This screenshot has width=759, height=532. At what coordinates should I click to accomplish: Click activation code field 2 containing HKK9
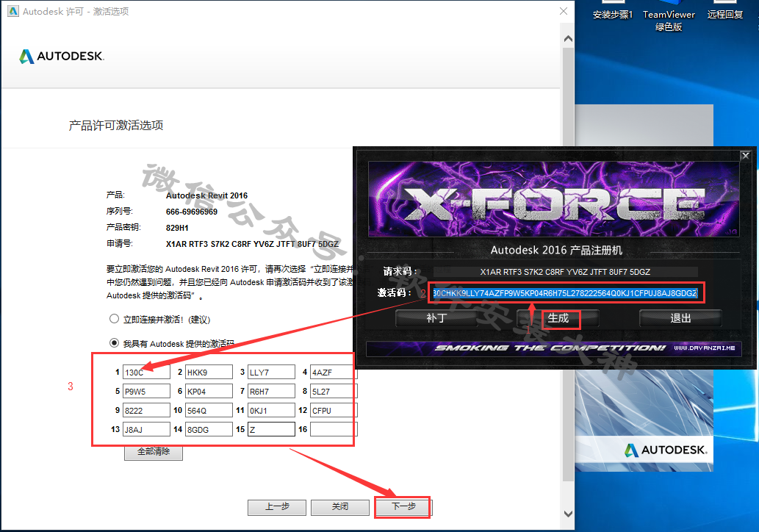[209, 372]
